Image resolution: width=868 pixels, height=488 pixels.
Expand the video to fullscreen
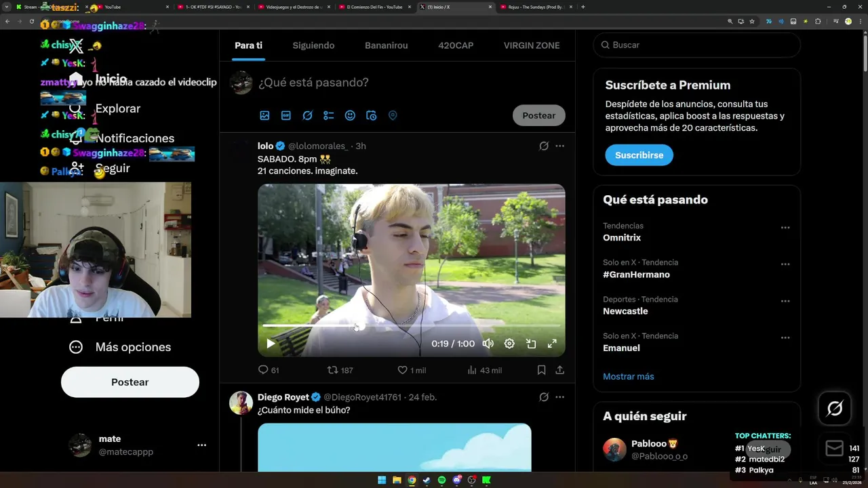coord(552,344)
